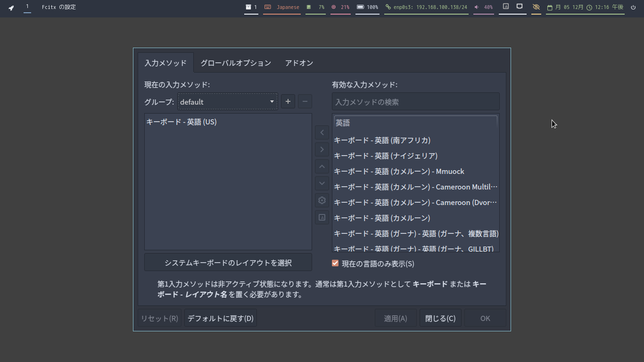Switch to アドオン tab

tap(299, 63)
